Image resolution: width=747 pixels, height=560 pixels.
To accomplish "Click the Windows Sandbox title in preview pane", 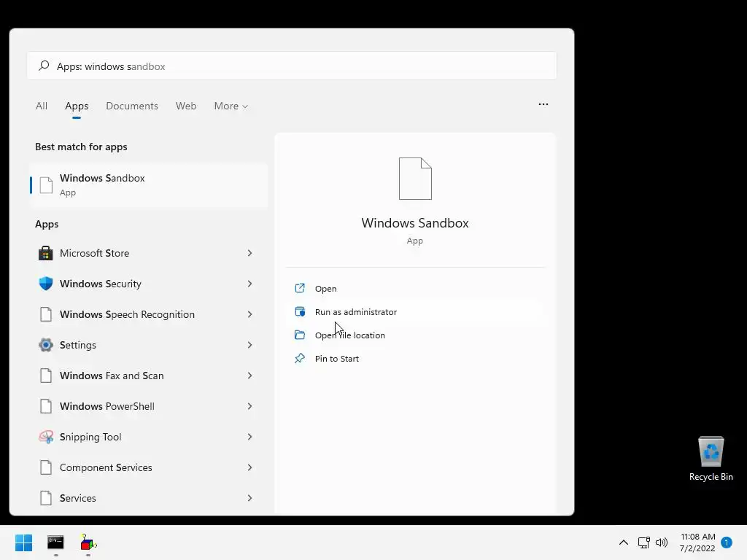I will click(415, 223).
